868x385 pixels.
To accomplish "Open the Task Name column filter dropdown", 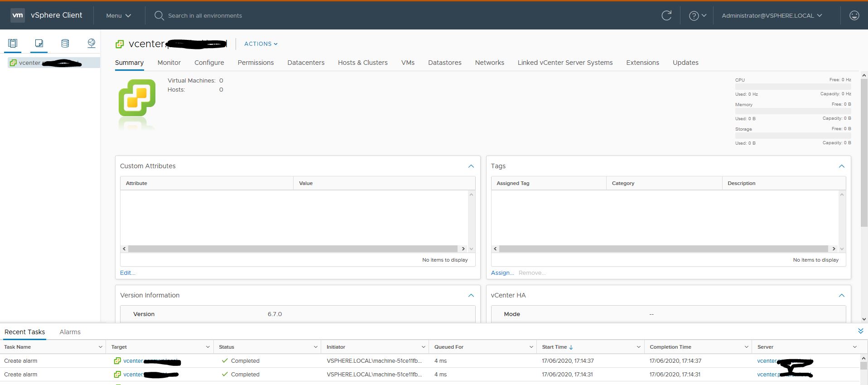I will (x=100, y=347).
